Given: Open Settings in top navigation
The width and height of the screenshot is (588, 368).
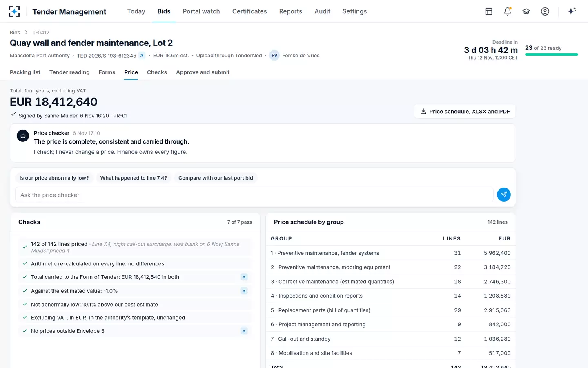Looking at the screenshot, I should tap(354, 11).
